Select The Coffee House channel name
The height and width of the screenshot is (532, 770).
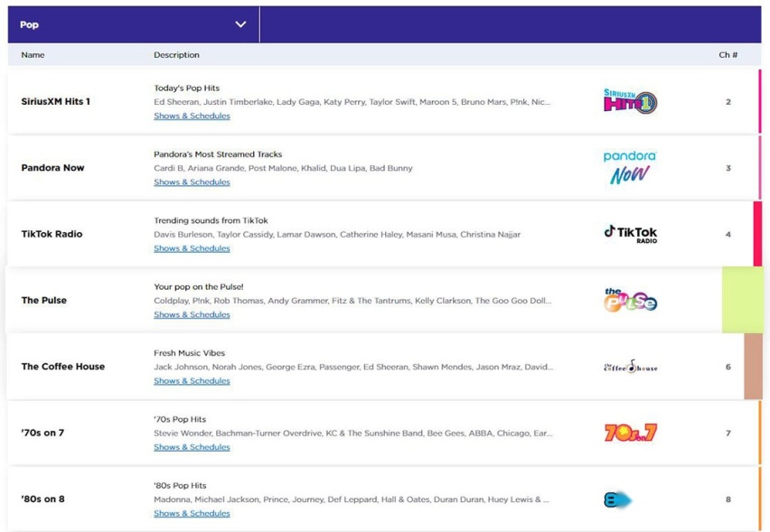coord(63,367)
